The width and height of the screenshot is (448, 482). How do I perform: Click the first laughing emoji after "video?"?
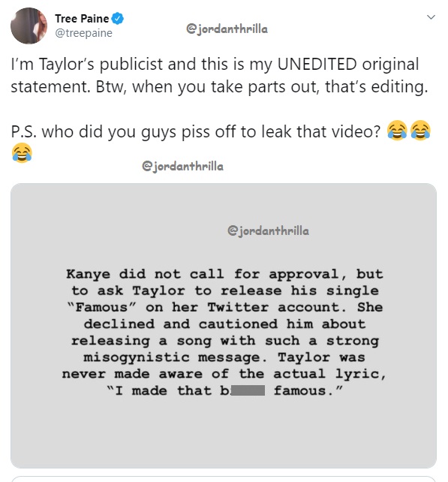[397, 131]
